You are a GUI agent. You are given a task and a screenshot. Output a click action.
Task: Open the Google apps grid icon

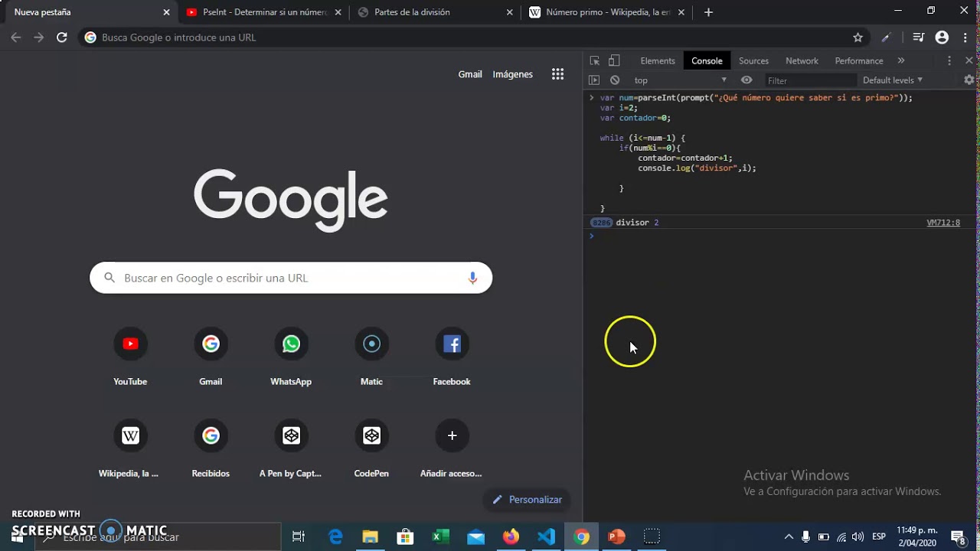557,74
